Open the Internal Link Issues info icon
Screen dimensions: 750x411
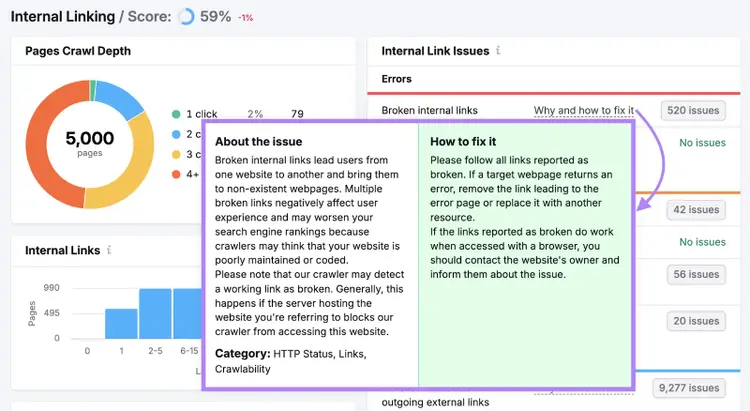[x=498, y=50]
